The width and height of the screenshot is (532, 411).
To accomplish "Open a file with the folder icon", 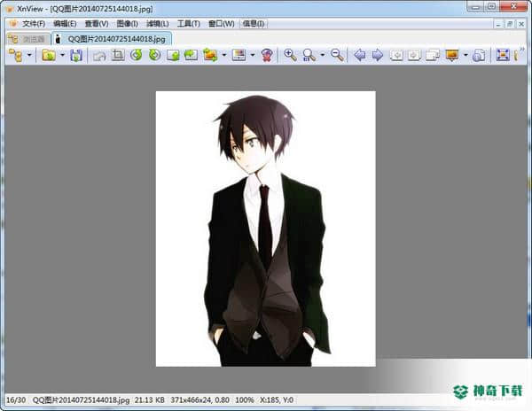I will (x=49, y=55).
